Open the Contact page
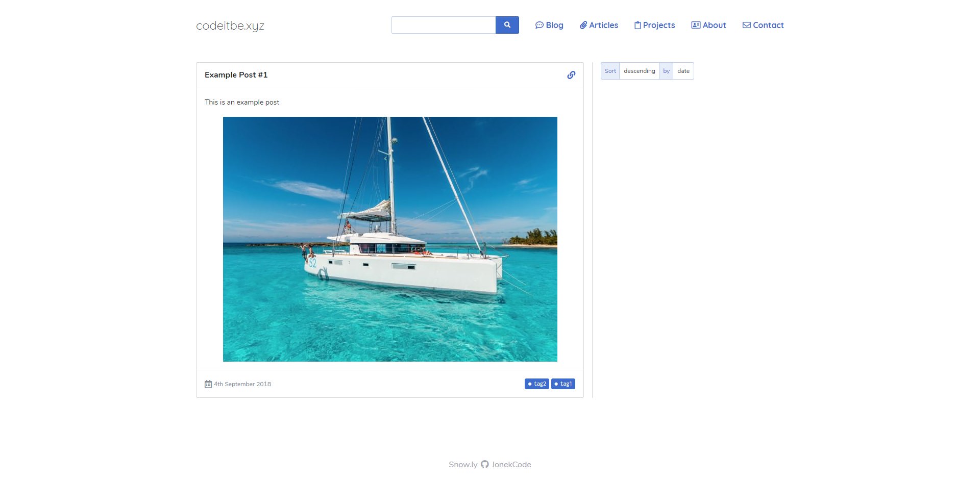 [x=763, y=25]
